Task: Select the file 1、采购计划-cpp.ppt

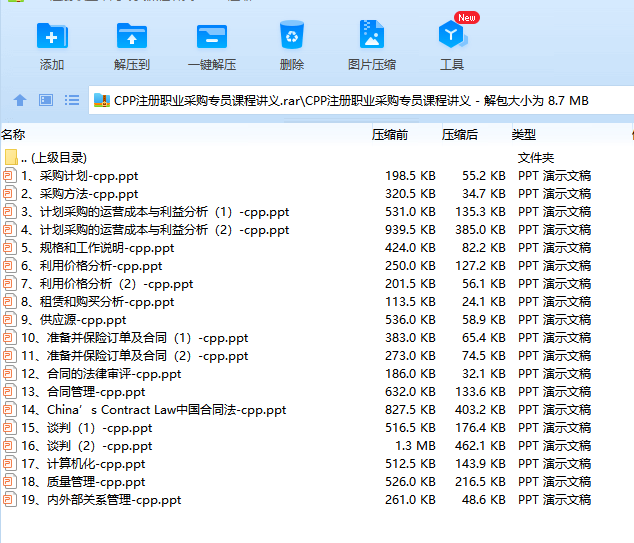Action: pyautogui.click(x=79, y=176)
